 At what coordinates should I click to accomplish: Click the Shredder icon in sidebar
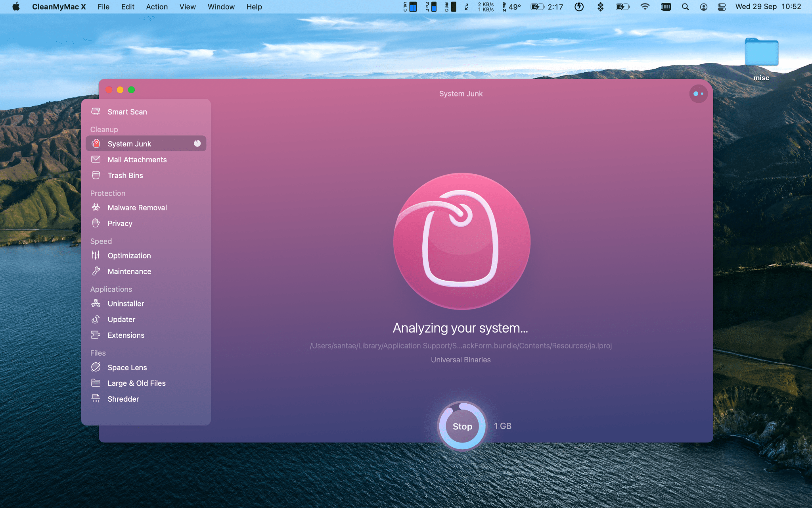click(96, 398)
